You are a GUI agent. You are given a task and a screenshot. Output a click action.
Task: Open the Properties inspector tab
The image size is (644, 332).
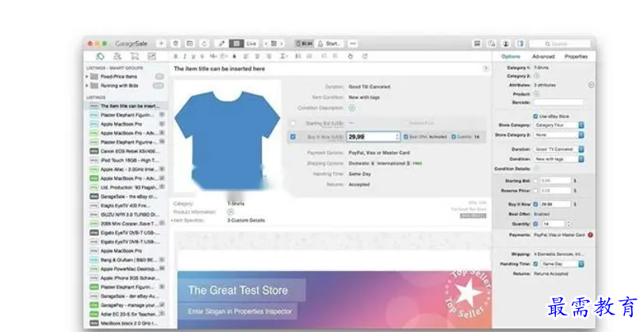(576, 56)
